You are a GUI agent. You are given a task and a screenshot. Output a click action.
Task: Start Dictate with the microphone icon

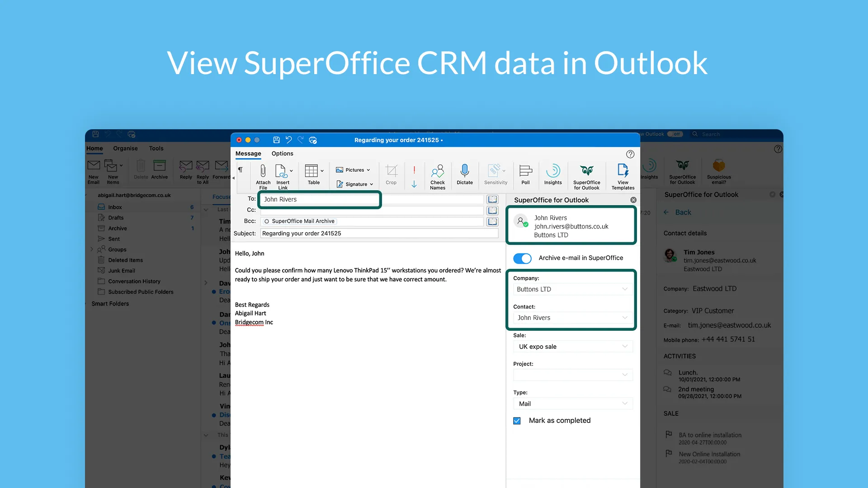point(464,171)
